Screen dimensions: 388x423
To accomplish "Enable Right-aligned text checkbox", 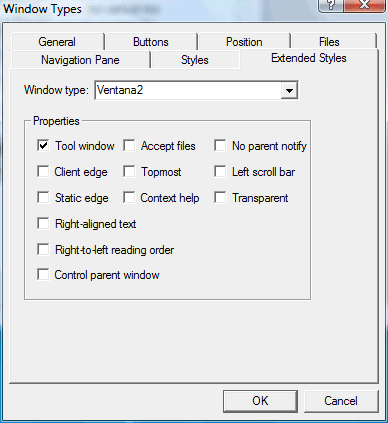I will coord(43,224).
